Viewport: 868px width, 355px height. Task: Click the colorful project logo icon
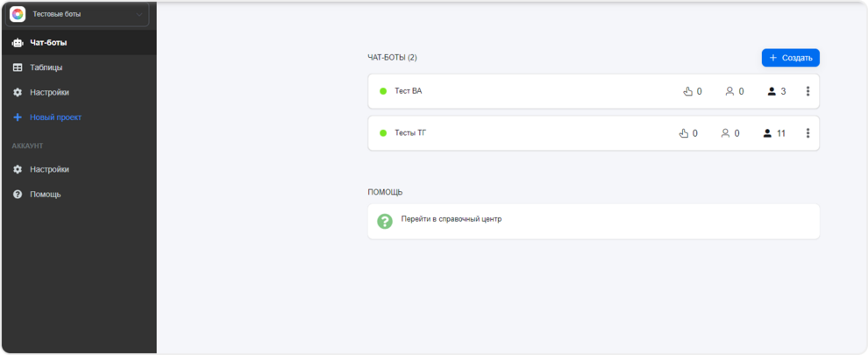(18, 14)
